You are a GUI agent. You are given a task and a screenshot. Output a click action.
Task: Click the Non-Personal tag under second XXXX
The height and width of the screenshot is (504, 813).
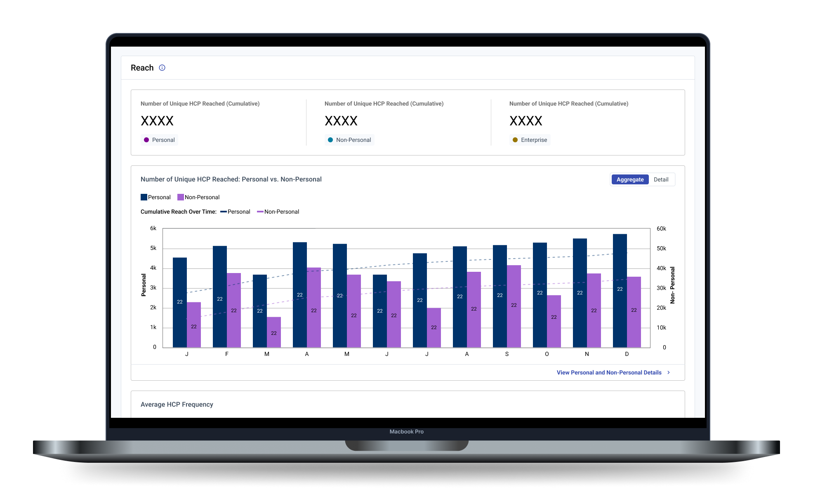349,140
